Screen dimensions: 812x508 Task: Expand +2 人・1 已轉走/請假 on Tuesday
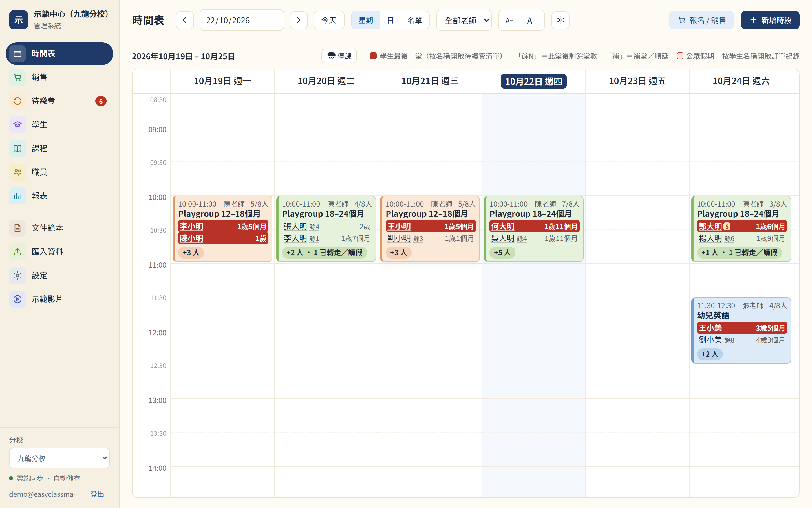pos(324,252)
